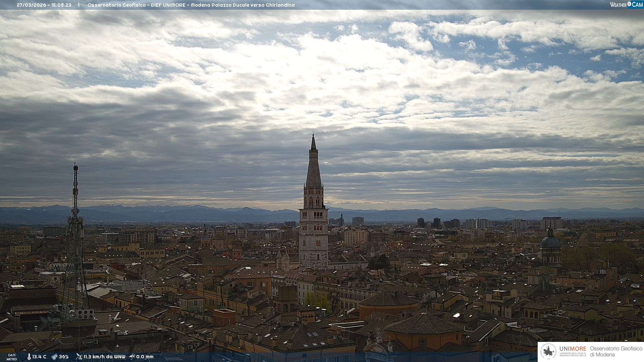This screenshot has width=644, height=362.
Task: Click the WeatherCam camera lens logo
Action: click(x=629, y=4)
